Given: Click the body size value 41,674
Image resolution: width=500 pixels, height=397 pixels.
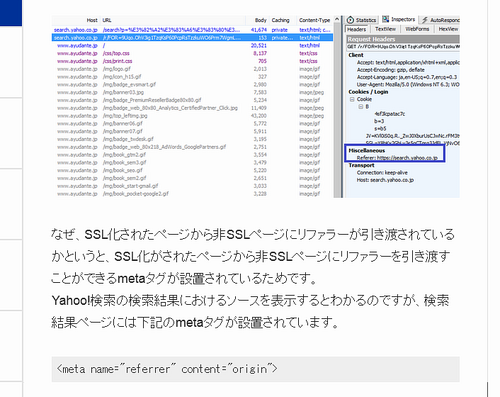Looking at the screenshot, I should coord(259,30).
